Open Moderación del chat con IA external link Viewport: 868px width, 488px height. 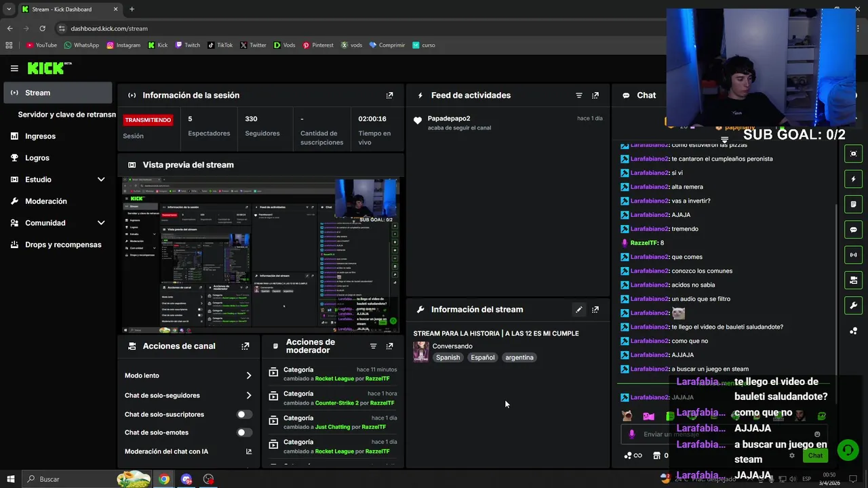click(249, 451)
